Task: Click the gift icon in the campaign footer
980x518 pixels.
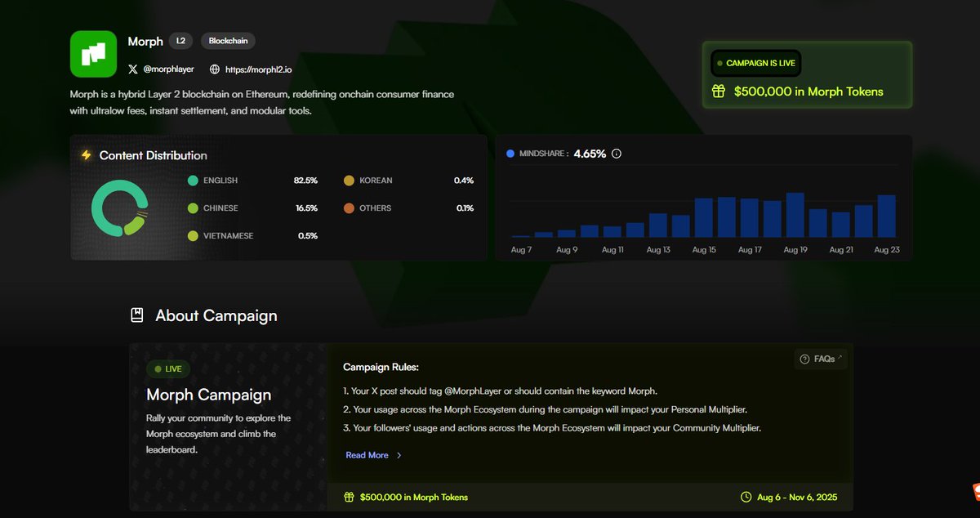Action: pyautogui.click(x=349, y=497)
